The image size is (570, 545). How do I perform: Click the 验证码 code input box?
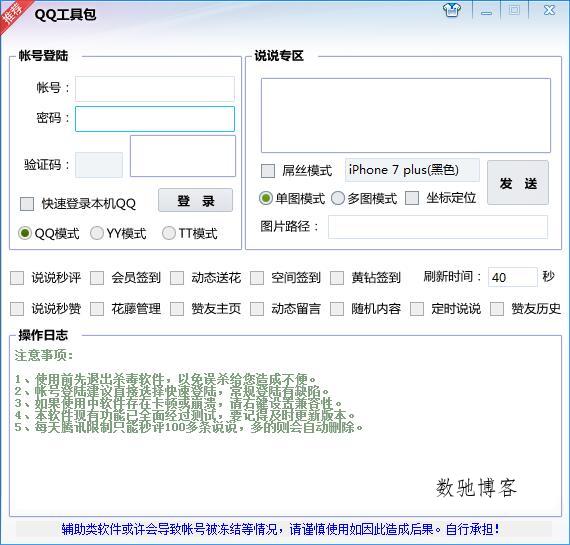click(x=99, y=165)
